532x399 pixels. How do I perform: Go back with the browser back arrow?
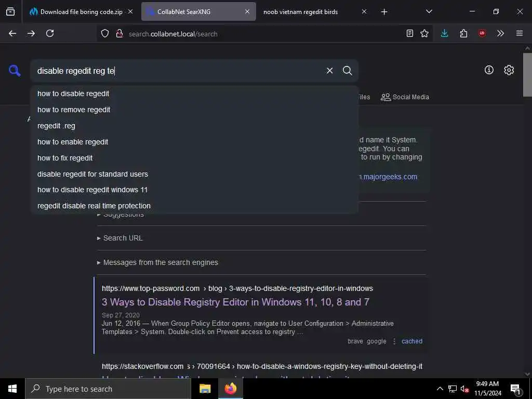click(x=12, y=33)
